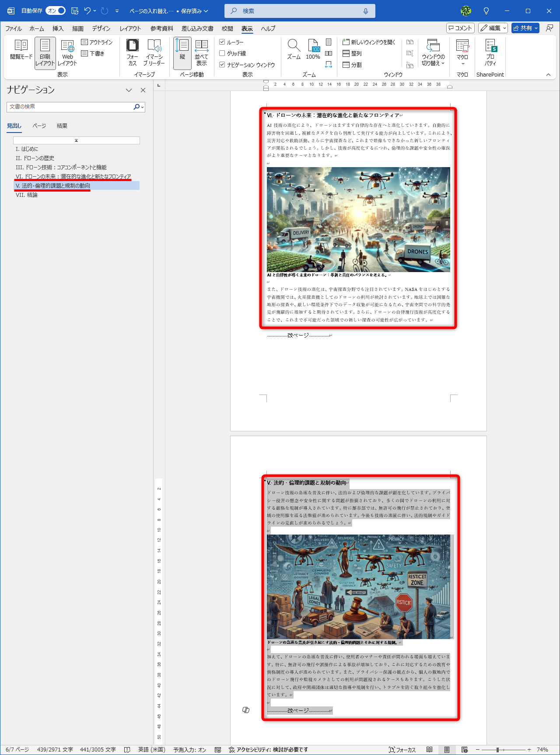Viewport: 560px width, 755px height.
Task: Click the zoom in plus button
Action: tap(529, 750)
